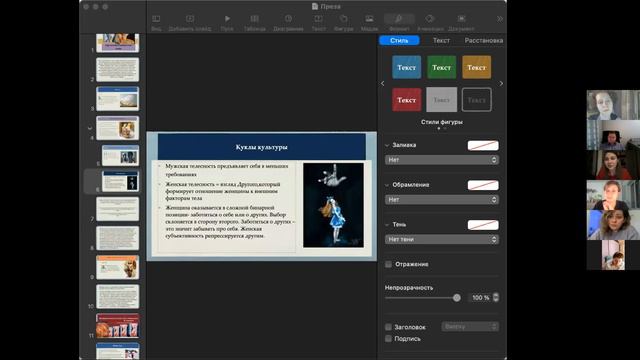The height and width of the screenshot is (360, 640).
Task: Apply the orange Текст shape style
Action: [x=477, y=67]
